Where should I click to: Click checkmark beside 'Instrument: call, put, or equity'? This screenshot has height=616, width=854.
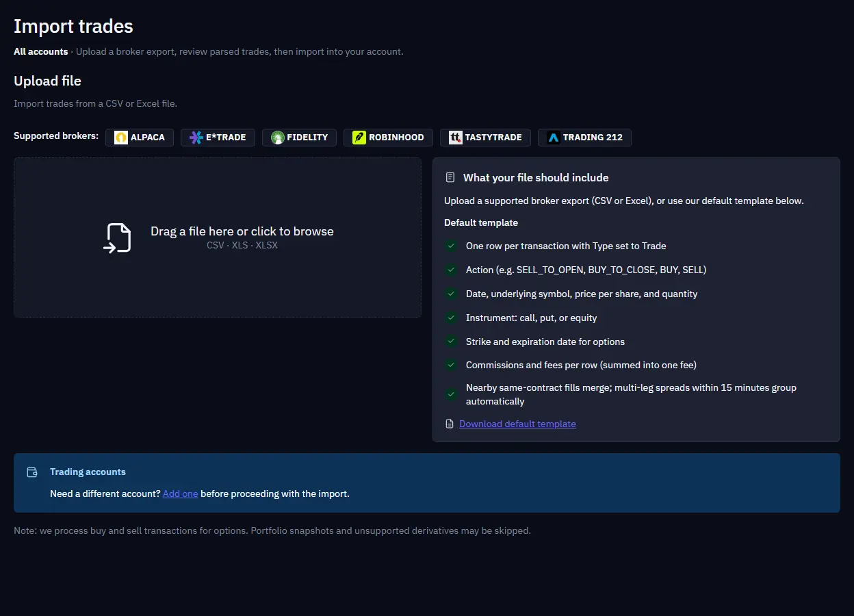click(x=451, y=318)
